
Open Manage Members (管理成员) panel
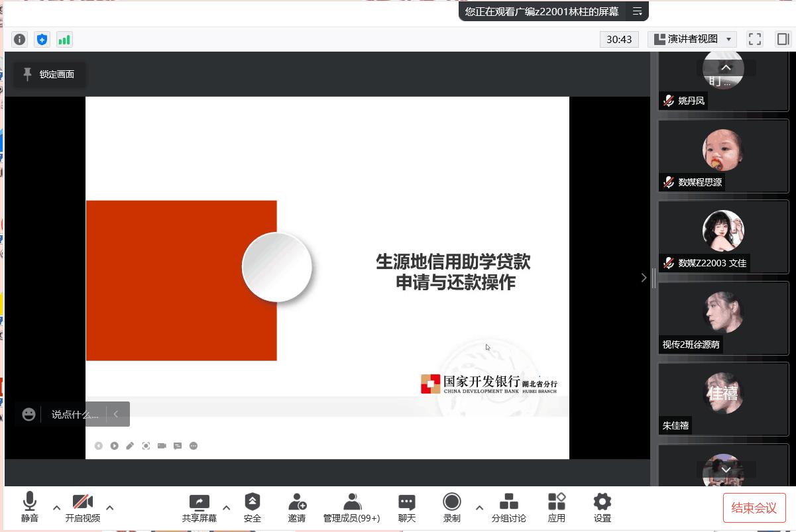pos(351,507)
